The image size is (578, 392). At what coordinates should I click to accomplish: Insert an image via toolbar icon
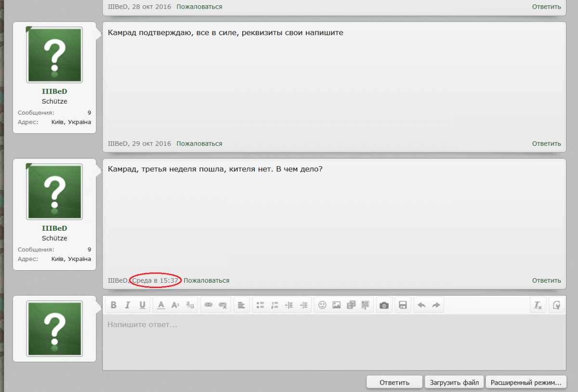[x=337, y=305]
